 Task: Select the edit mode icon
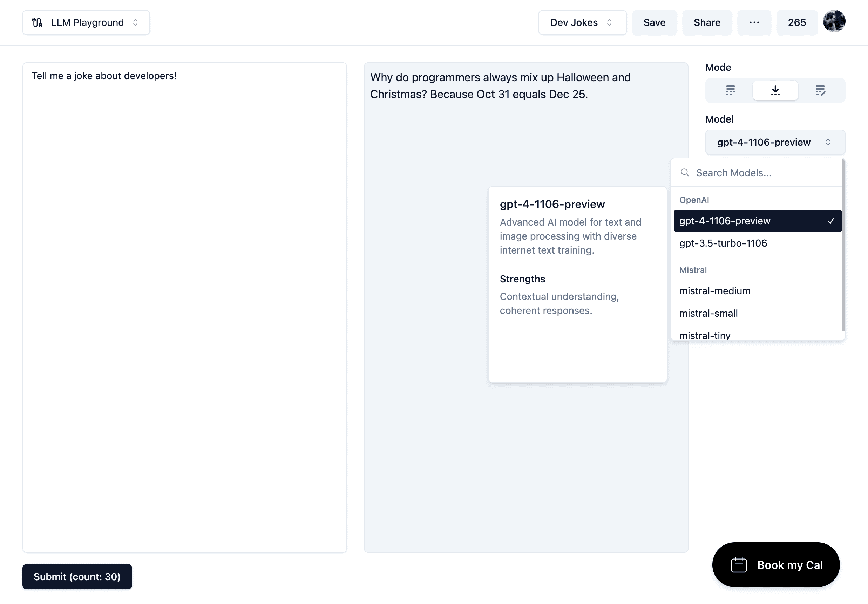[x=820, y=91]
